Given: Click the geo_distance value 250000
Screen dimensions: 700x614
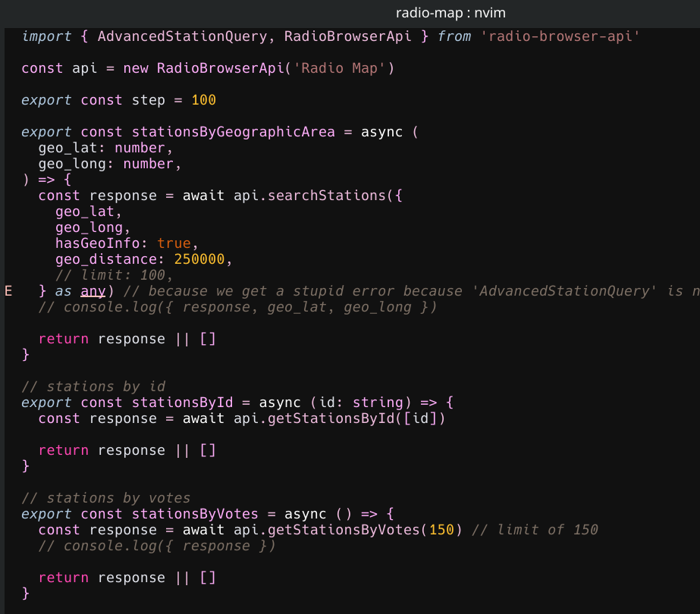Looking at the screenshot, I should [x=199, y=259].
